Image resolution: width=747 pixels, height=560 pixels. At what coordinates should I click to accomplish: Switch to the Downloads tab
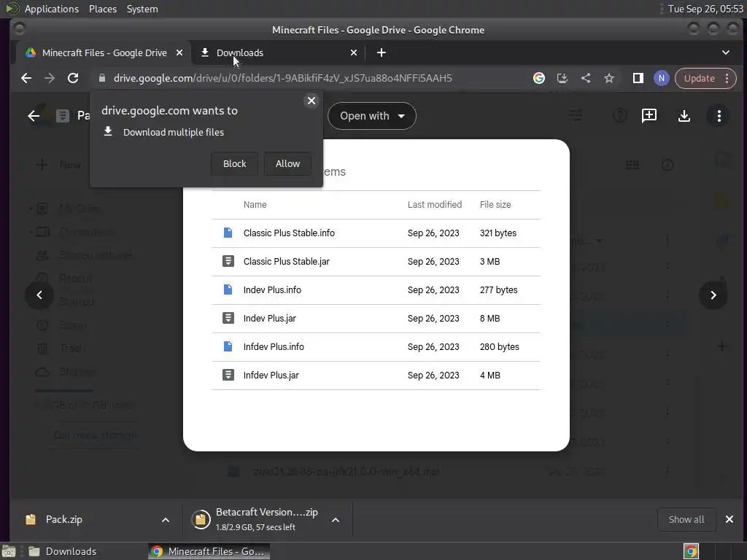point(279,52)
